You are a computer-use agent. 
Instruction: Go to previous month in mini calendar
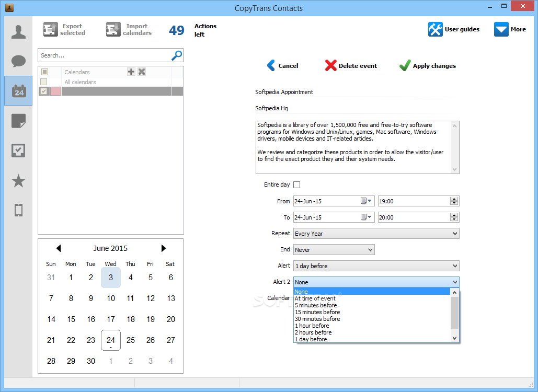(x=59, y=248)
